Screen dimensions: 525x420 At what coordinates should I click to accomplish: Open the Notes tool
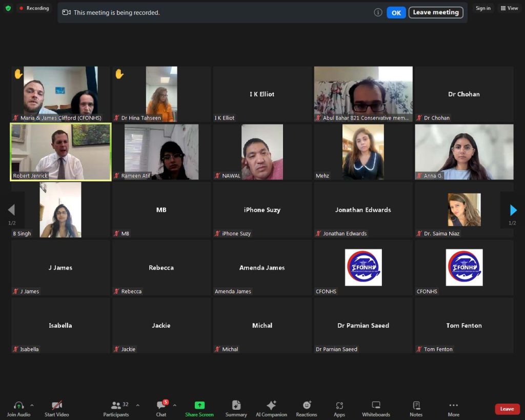coord(416,408)
